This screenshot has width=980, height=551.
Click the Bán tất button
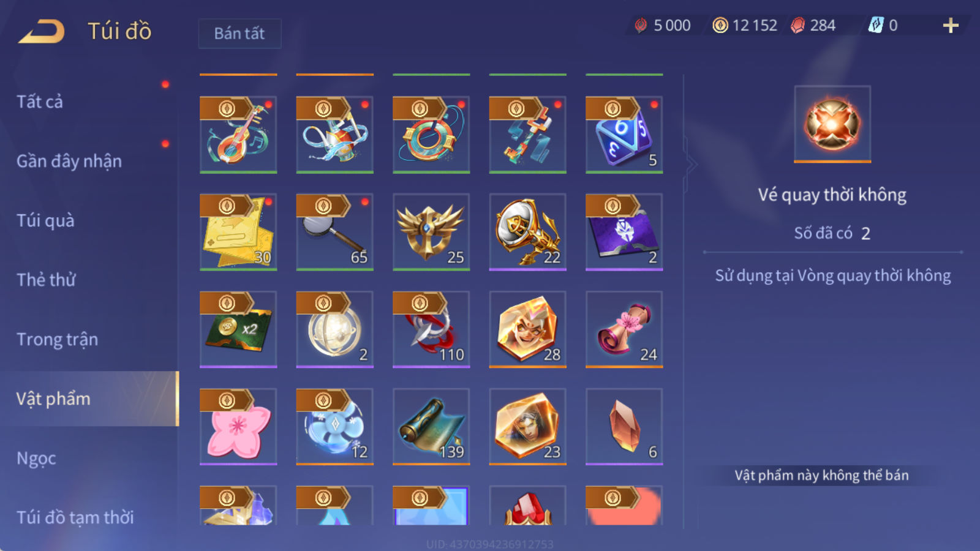239,33
